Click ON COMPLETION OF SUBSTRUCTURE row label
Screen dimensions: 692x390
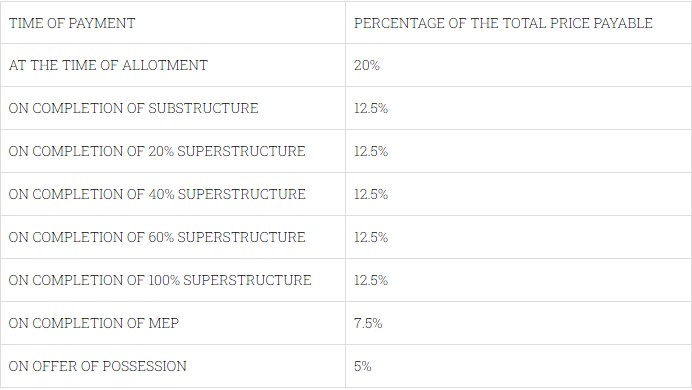coord(133,108)
